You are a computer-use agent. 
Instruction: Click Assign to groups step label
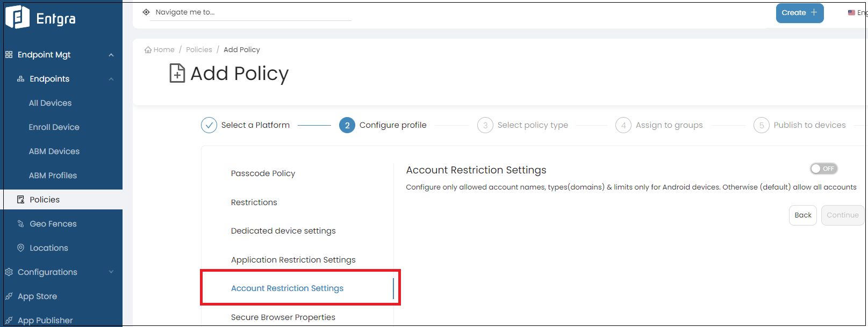point(669,125)
